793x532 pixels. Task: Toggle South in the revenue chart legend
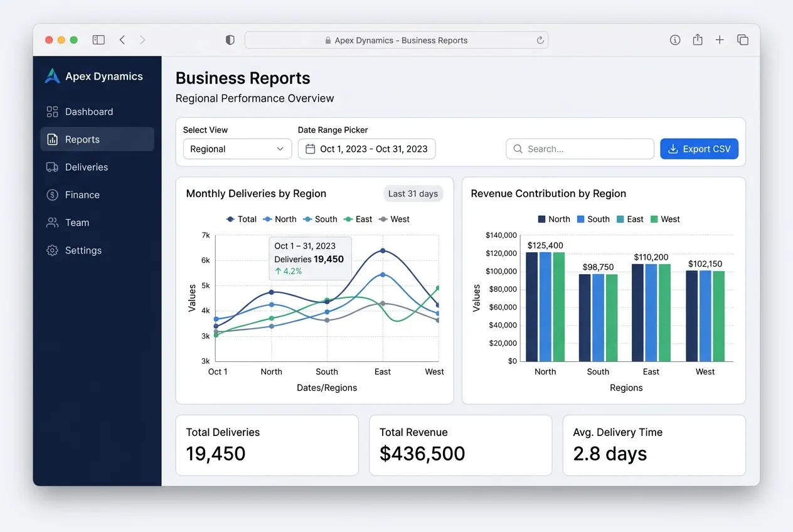coord(593,219)
